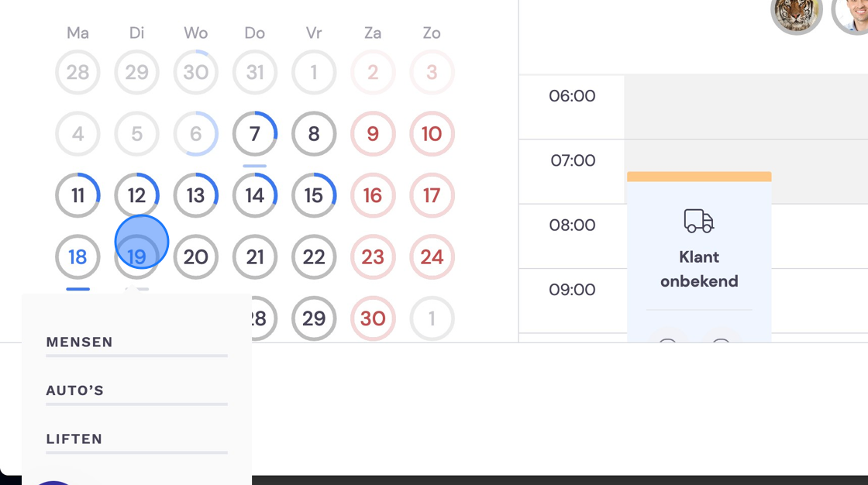Viewport: 868px width, 485px height.
Task: Select Friday 8 in the calendar
Action: click(314, 133)
